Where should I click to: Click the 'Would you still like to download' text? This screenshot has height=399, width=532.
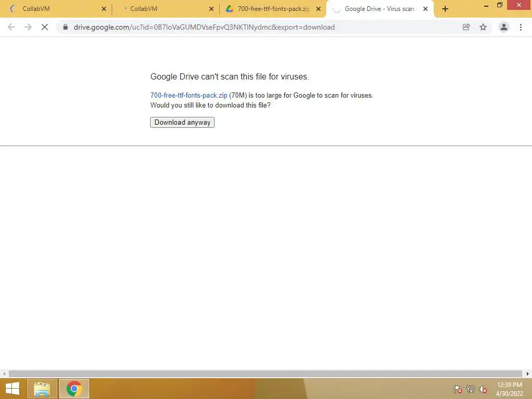click(210, 105)
